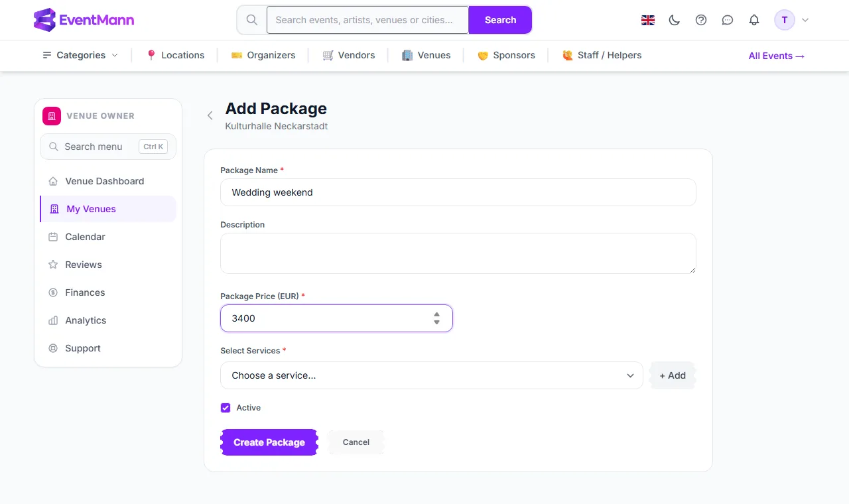This screenshot has width=849, height=504.
Task: Click the back arrow beside Add Package
Action: click(210, 115)
